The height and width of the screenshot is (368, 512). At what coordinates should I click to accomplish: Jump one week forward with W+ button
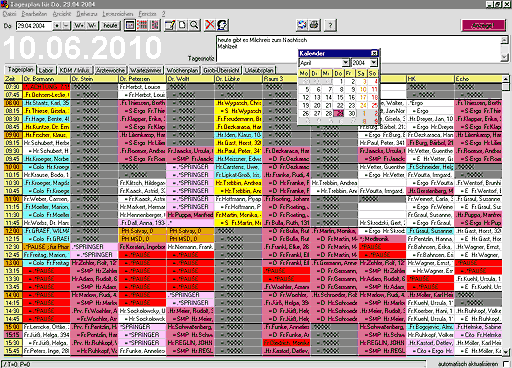(80, 26)
